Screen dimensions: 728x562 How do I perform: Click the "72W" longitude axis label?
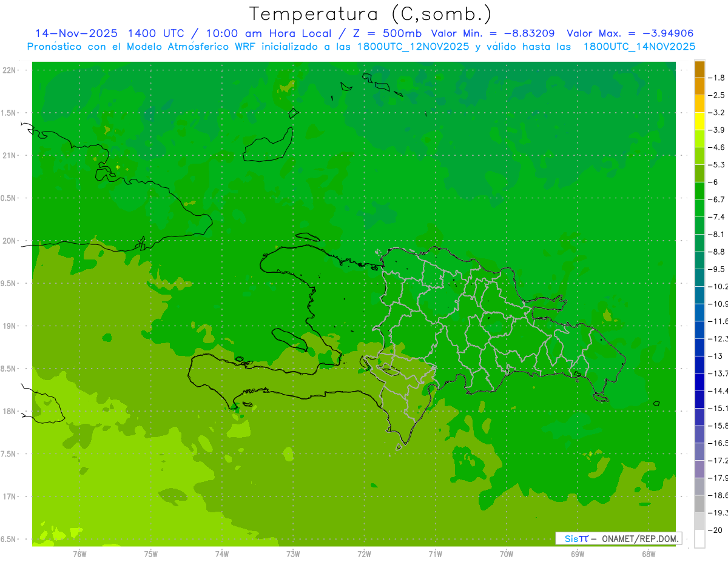364,554
